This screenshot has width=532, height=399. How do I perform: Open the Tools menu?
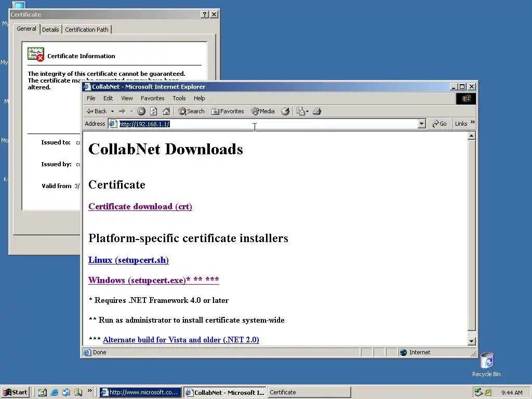coord(179,98)
